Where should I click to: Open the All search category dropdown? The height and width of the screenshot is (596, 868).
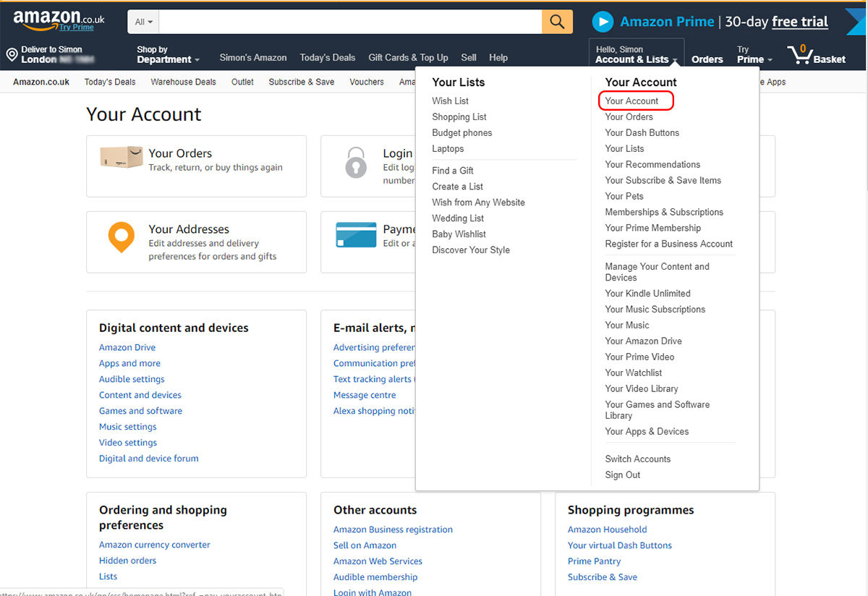(142, 22)
